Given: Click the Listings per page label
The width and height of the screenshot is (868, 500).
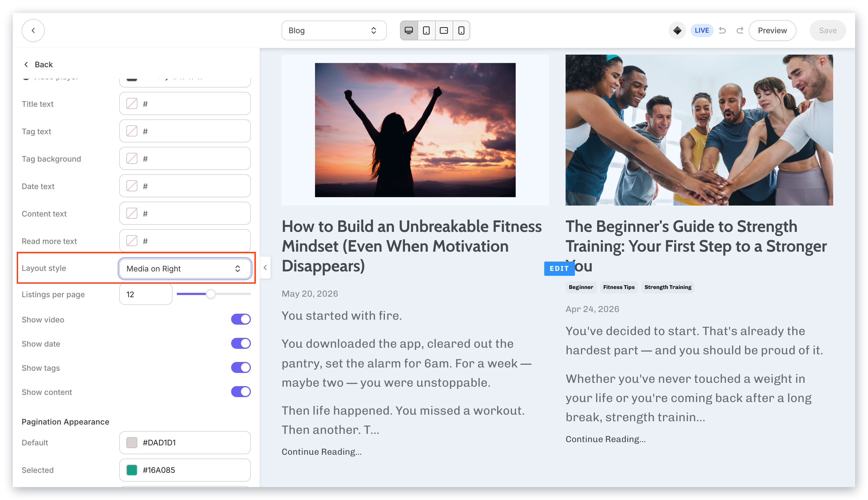Looking at the screenshot, I should pyautogui.click(x=53, y=294).
